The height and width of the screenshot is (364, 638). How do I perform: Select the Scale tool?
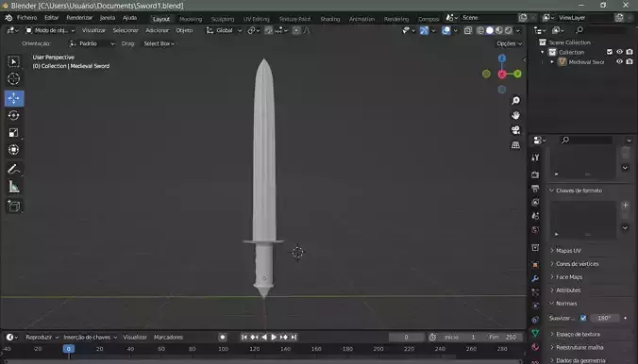click(x=14, y=133)
